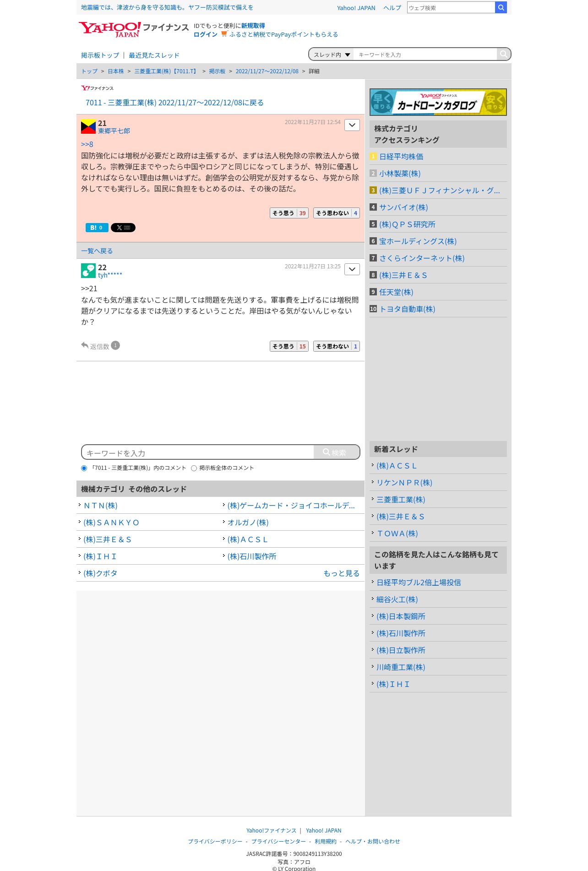Viewport: 588px width, 871px height.
Task: Click the ウェブ検索 input field
Action: click(451, 7)
